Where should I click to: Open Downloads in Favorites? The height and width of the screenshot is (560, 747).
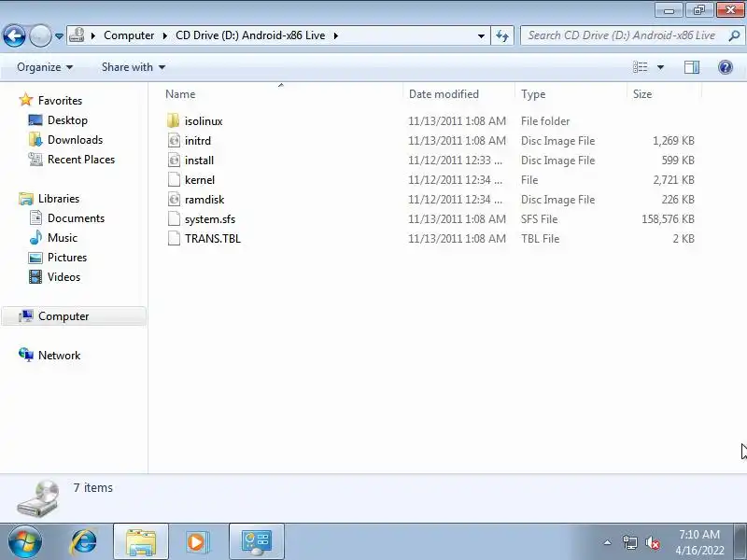(75, 139)
